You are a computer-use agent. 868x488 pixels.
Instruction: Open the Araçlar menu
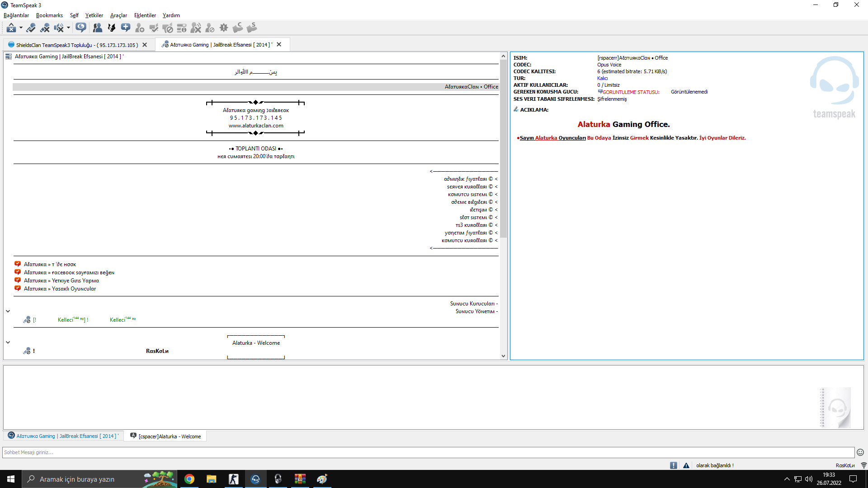pyautogui.click(x=118, y=15)
